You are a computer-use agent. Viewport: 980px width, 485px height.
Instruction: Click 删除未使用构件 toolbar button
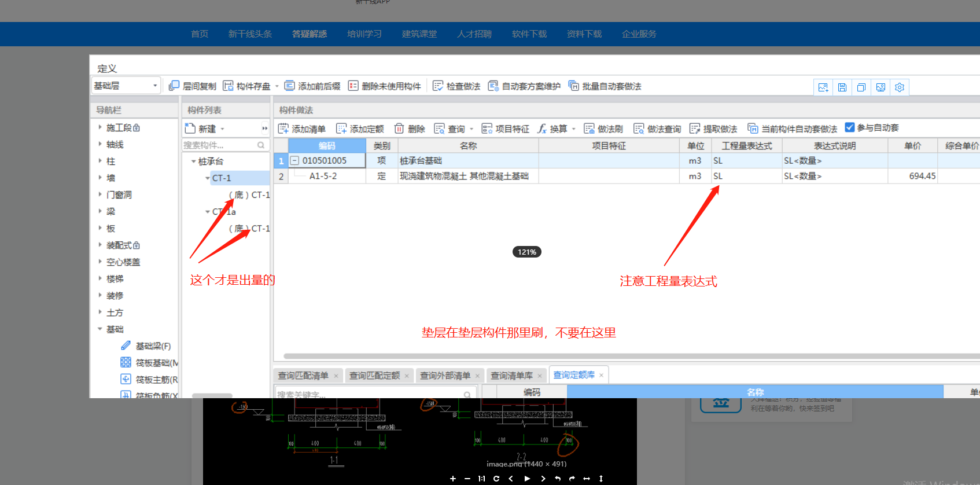coord(385,86)
